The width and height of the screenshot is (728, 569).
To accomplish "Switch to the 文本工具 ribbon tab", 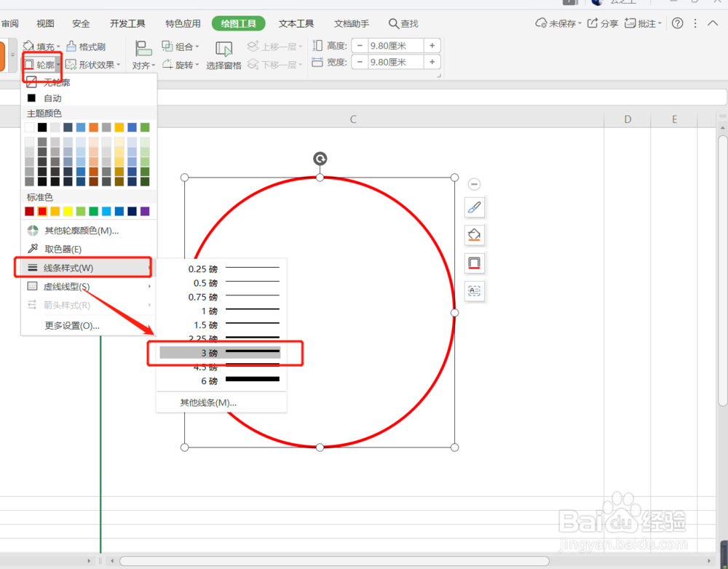I will (296, 23).
